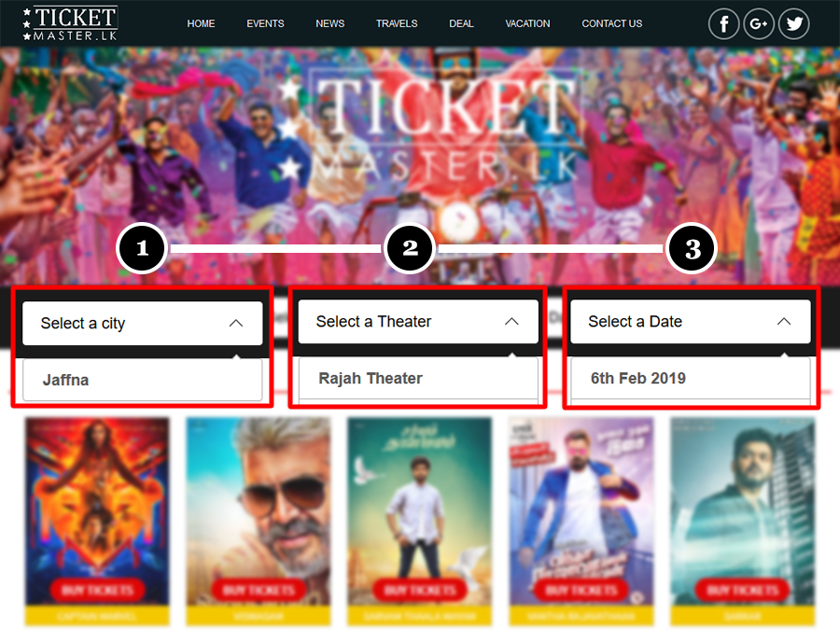Pick the 6th Feb 2019 date option

(x=690, y=378)
